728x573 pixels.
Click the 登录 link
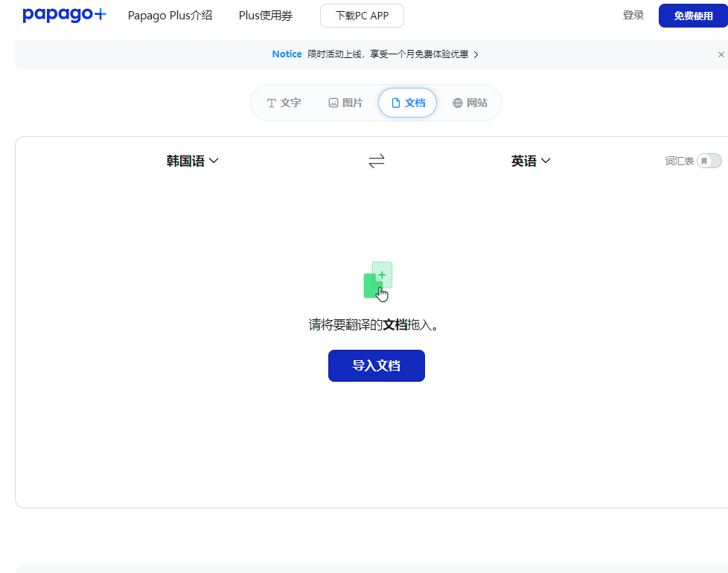pos(633,16)
